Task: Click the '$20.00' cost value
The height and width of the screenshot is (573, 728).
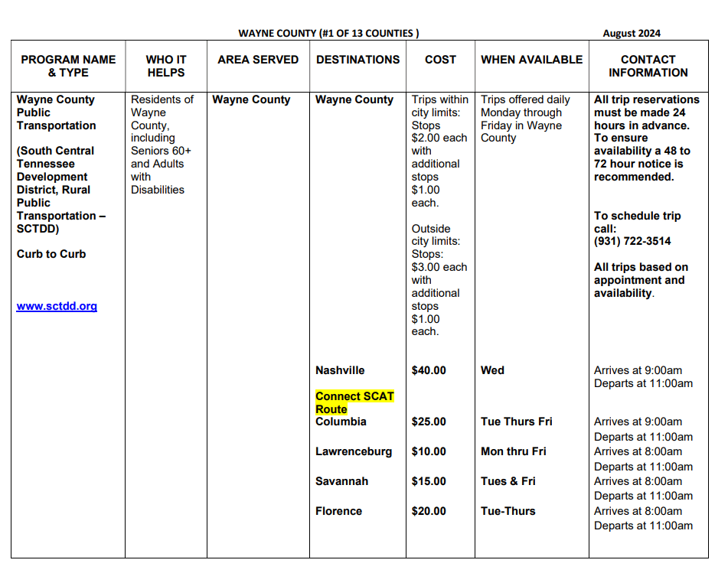Action: (429, 511)
